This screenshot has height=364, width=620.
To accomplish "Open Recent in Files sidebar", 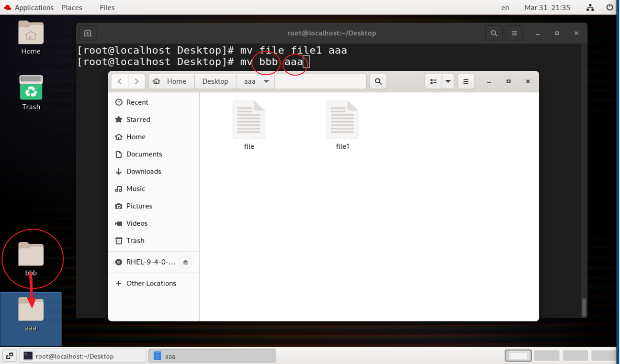I will click(x=154, y=102).
